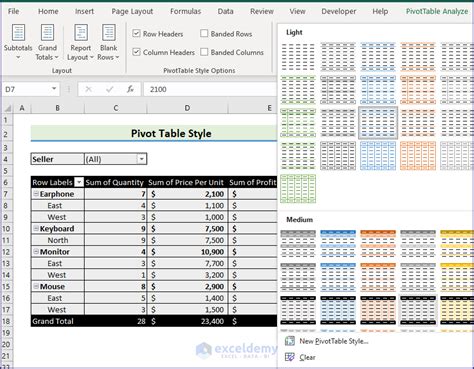Screen dimensions: 474x369
Task: Select the orange Medium style in the first Medium row
Action: [x=378, y=243]
